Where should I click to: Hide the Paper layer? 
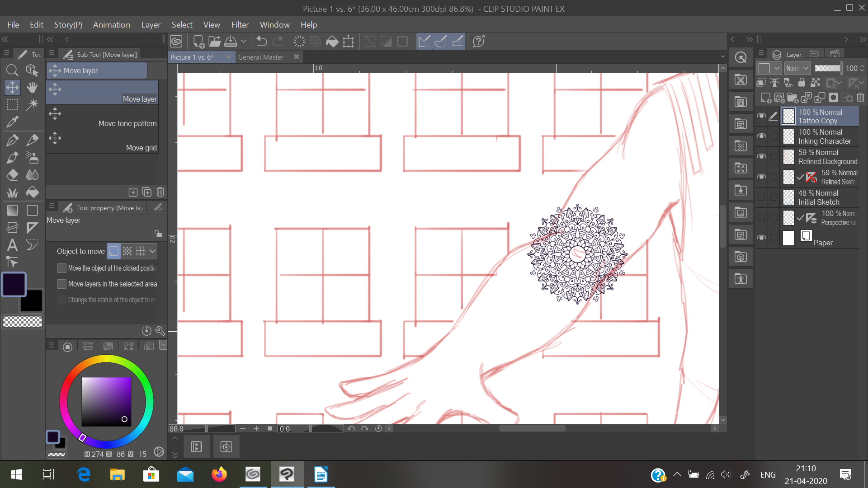point(761,238)
